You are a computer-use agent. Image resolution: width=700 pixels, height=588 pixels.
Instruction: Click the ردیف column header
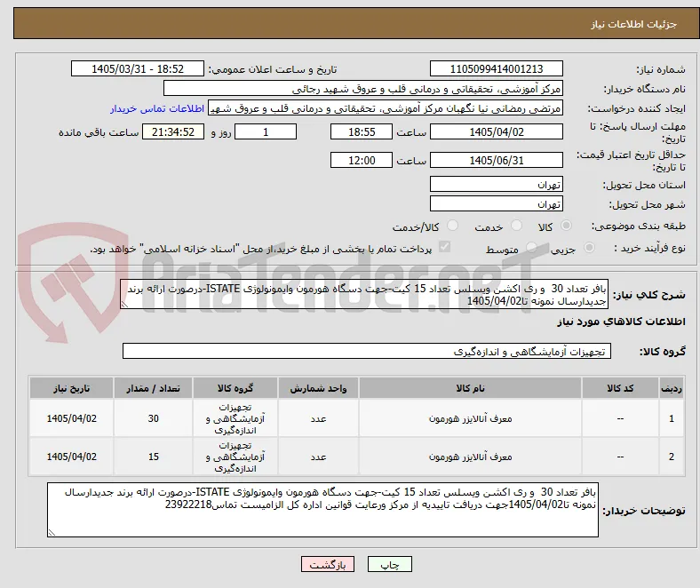point(672,388)
